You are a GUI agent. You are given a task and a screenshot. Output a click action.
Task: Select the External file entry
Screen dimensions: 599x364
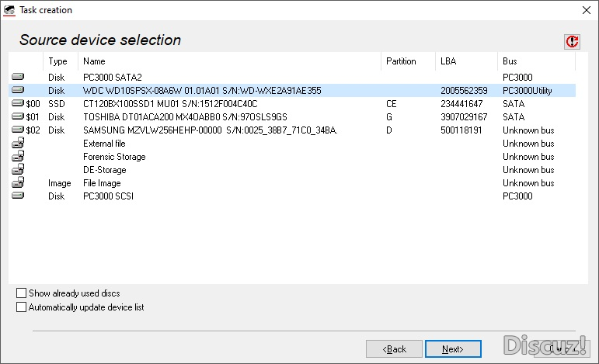coord(104,144)
